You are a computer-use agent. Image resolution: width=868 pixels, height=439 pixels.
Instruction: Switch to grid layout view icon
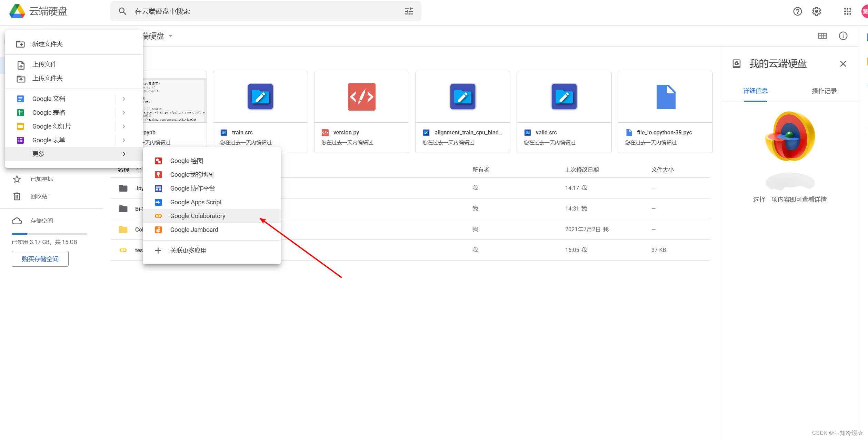822,36
